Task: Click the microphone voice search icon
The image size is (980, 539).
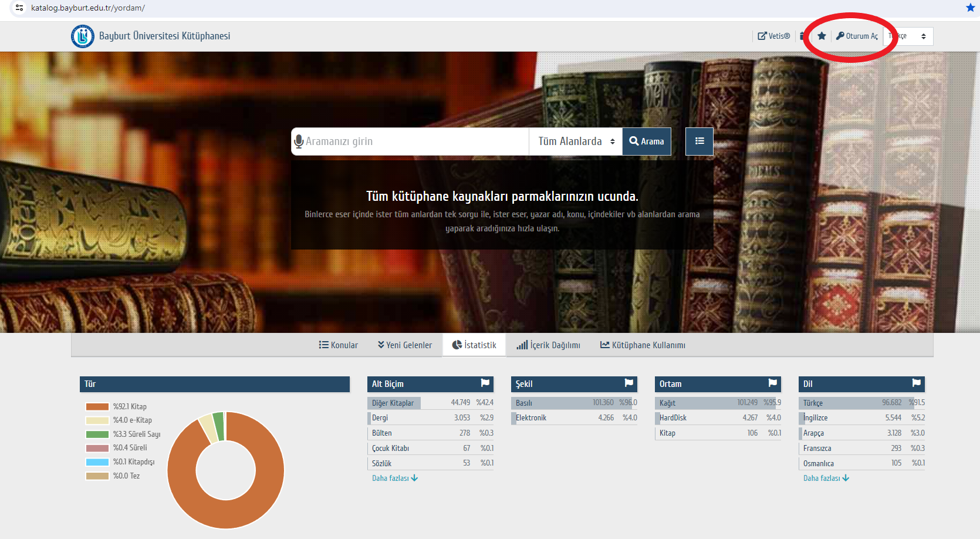Action: coord(299,142)
